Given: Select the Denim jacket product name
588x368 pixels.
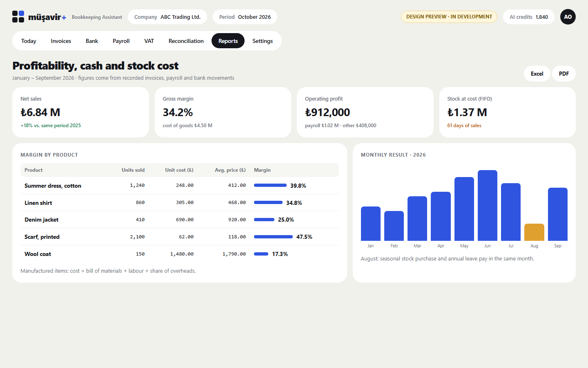Looking at the screenshot, I should 41,220.
